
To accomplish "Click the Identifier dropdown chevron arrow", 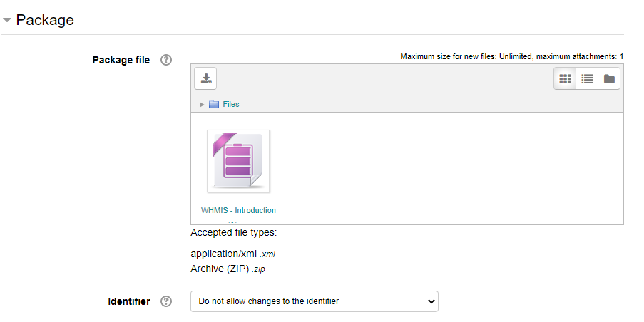I will click(x=430, y=301).
